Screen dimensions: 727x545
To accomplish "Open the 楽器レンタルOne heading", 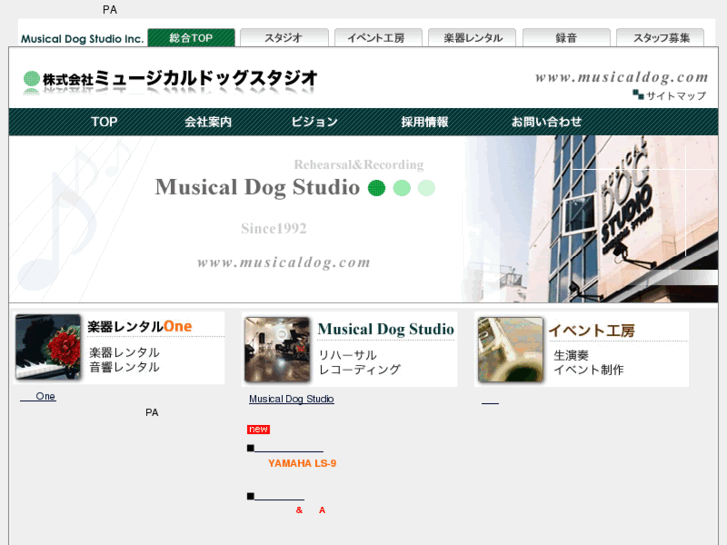I will [x=140, y=327].
